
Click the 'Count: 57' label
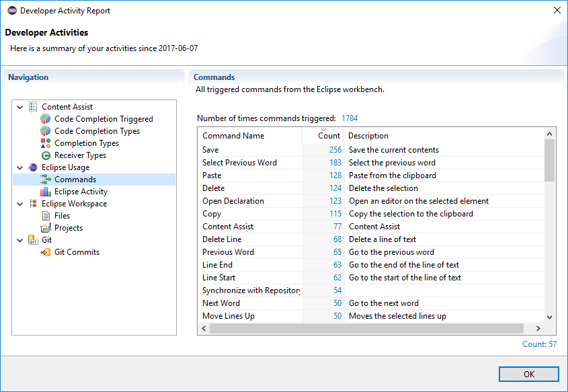coord(539,344)
